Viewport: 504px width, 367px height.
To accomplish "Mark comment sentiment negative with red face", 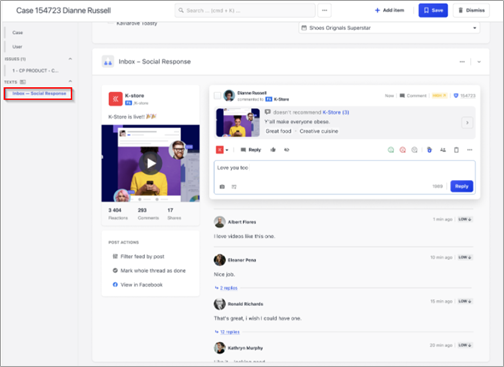I will (403, 150).
